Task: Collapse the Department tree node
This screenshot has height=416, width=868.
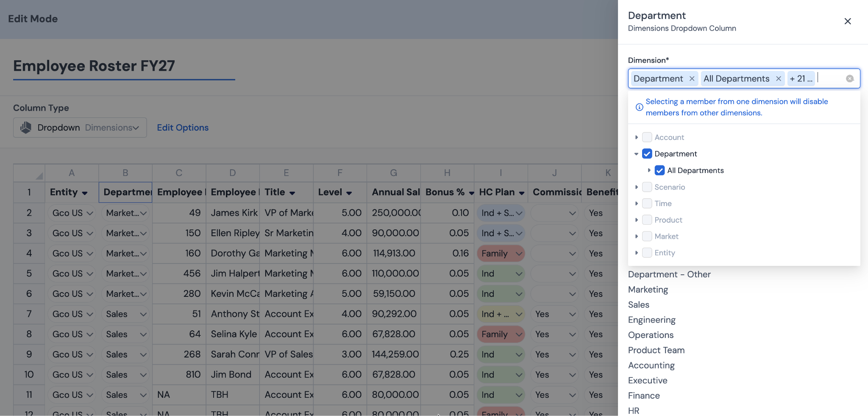Action: [637, 154]
